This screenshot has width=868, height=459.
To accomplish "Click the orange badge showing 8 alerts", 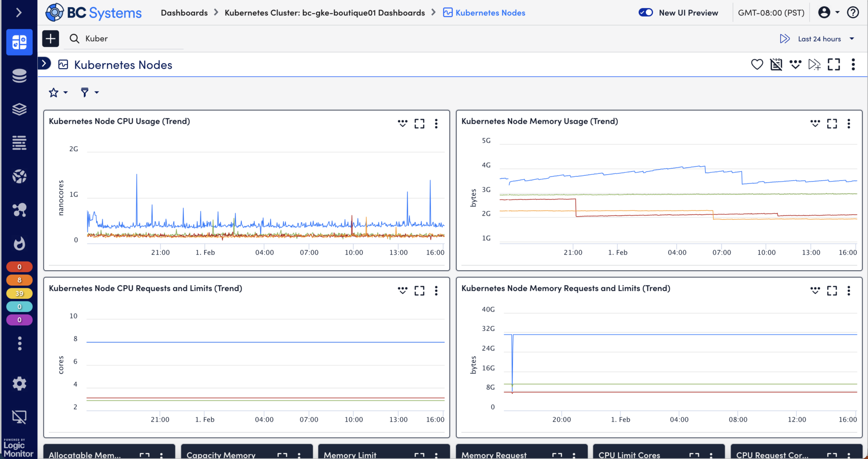I will point(19,280).
